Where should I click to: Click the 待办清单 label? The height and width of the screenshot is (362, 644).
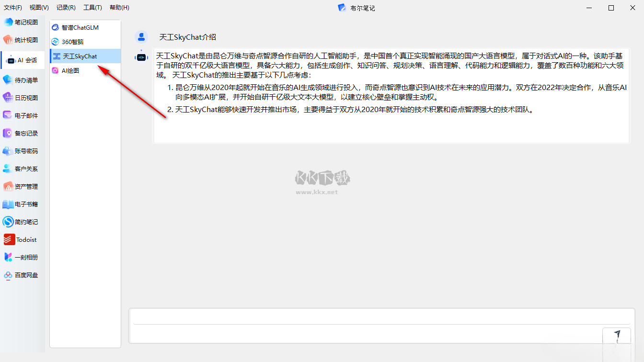click(x=26, y=80)
